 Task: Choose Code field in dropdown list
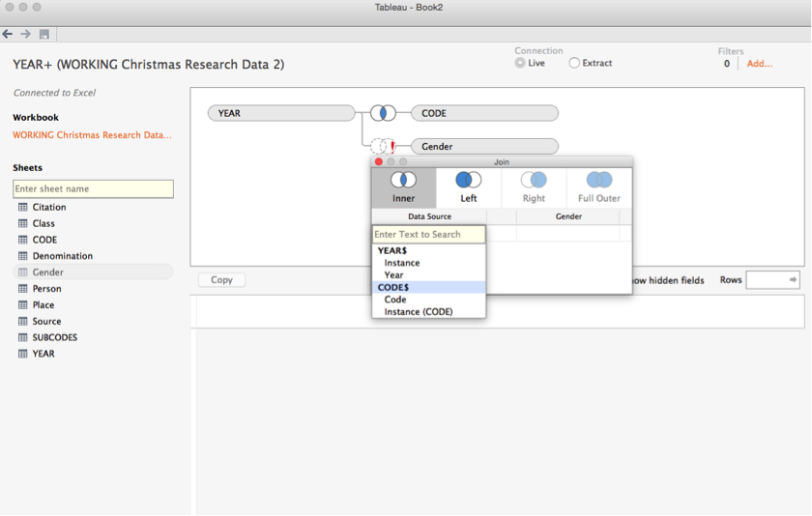click(429, 300)
